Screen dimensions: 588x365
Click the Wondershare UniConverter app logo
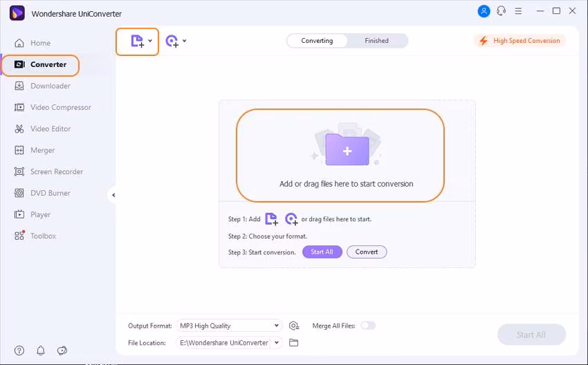pos(17,14)
